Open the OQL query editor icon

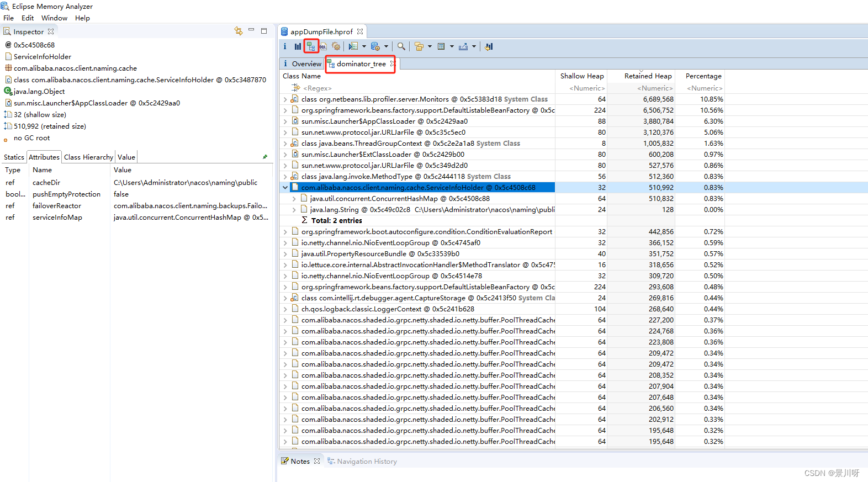pyautogui.click(x=323, y=47)
